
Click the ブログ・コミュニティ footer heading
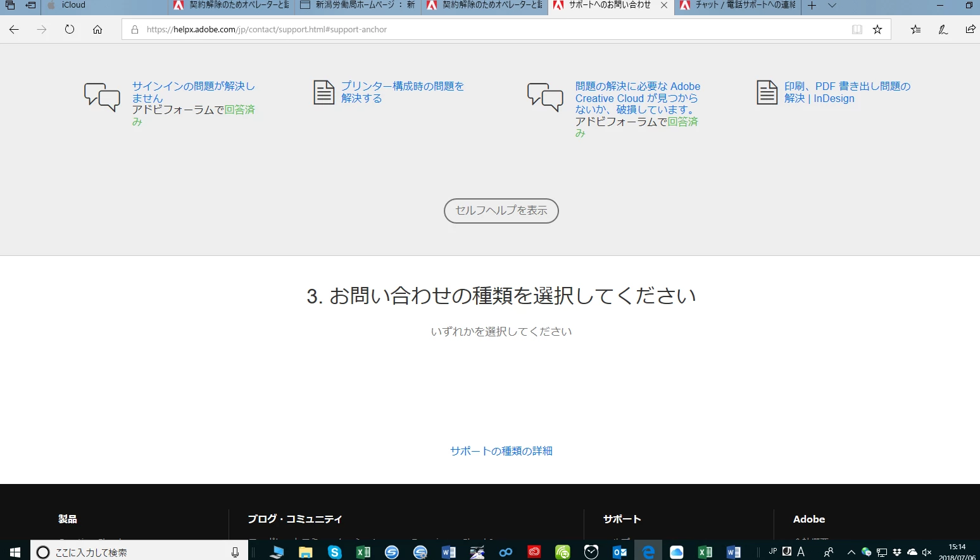295,519
